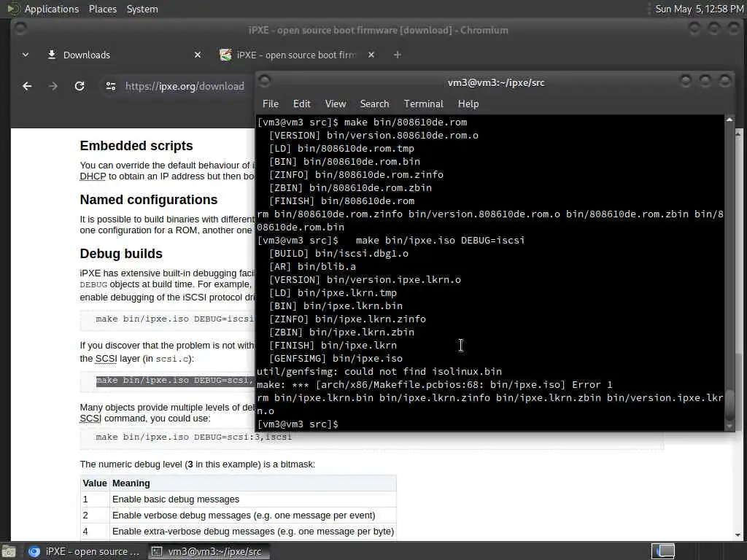Close the iPXE open source boot firmware tab

pos(371,55)
